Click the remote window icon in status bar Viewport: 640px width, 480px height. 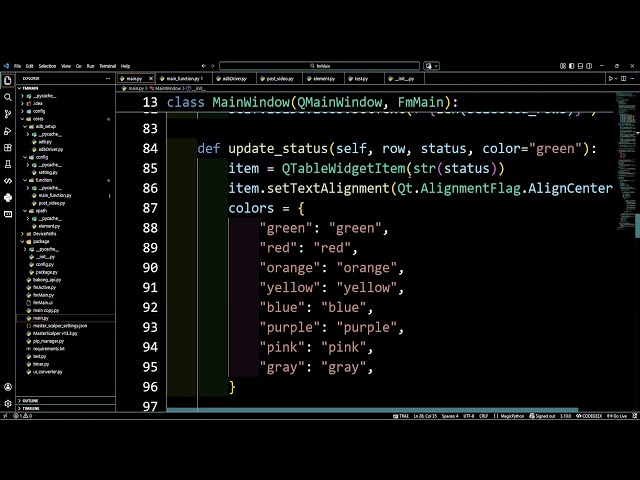pyautogui.click(x=5, y=416)
